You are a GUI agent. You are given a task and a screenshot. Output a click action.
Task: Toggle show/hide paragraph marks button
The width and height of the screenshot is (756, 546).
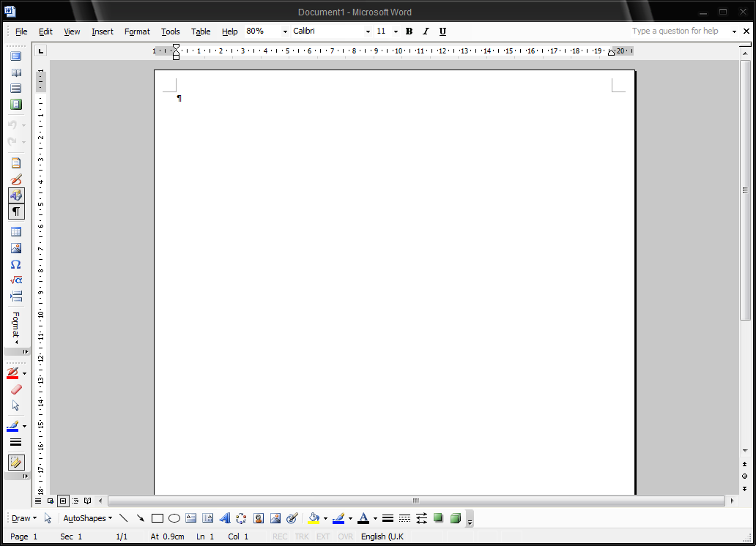pos(16,212)
